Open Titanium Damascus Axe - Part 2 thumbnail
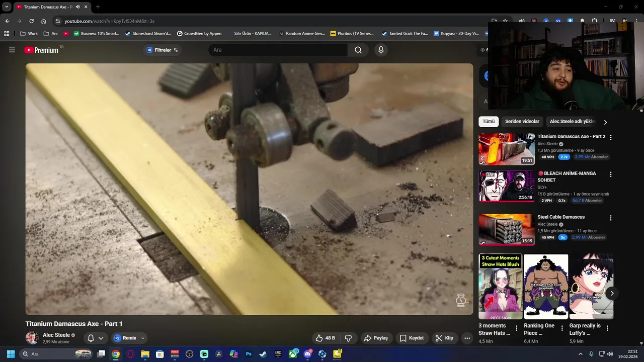The image size is (644, 362). tap(507, 149)
